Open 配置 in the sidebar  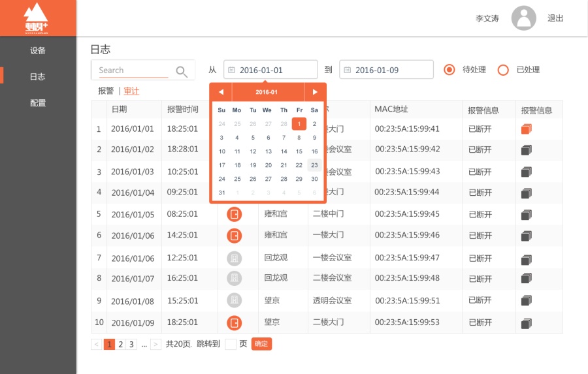(38, 103)
